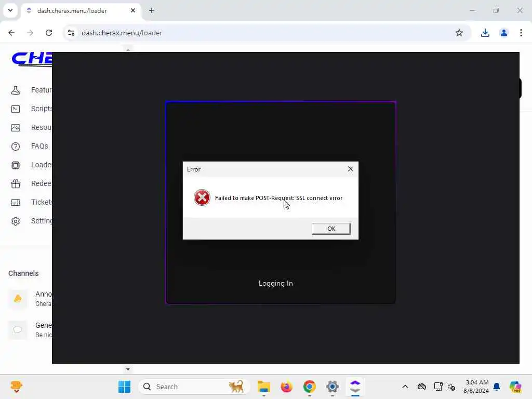Close the Error dialog with its X
Image resolution: width=532 pixels, height=399 pixels.
(351, 169)
